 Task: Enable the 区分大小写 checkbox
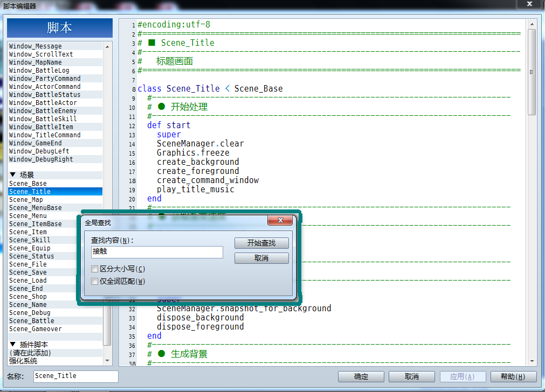[94, 269]
